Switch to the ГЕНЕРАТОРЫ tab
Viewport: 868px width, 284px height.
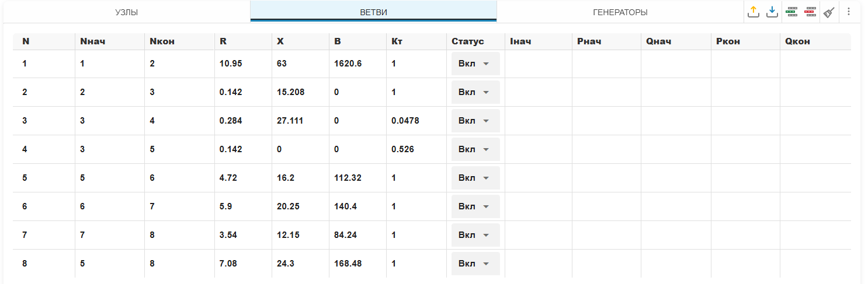point(620,12)
